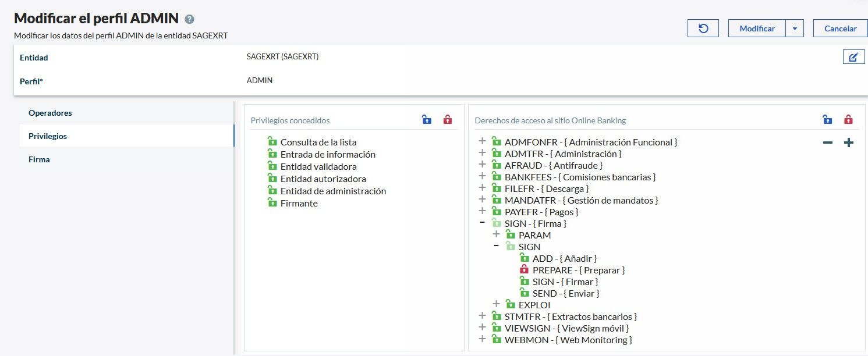Expand all tree nodes with plus icon
This screenshot has width=868, height=356.
[x=849, y=143]
